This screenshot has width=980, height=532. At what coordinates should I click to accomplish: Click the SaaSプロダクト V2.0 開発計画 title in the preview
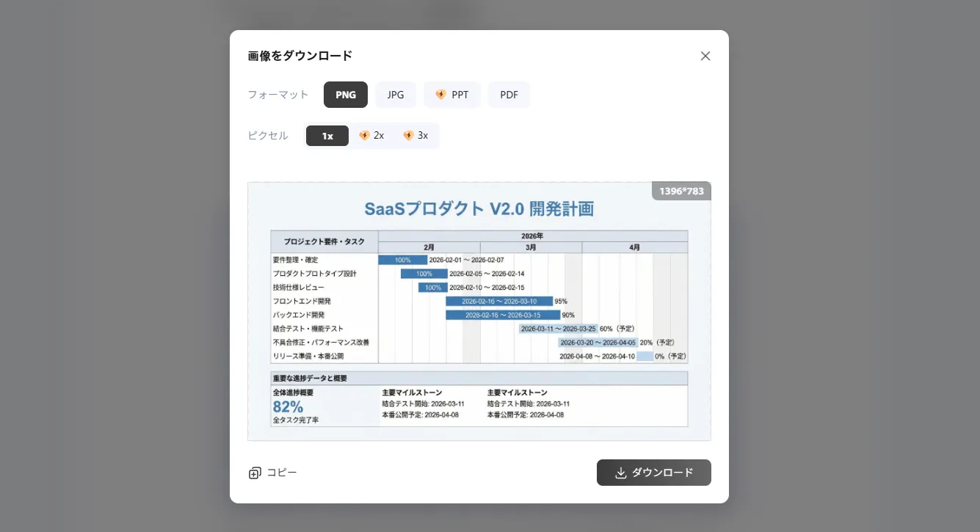(x=479, y=209)
